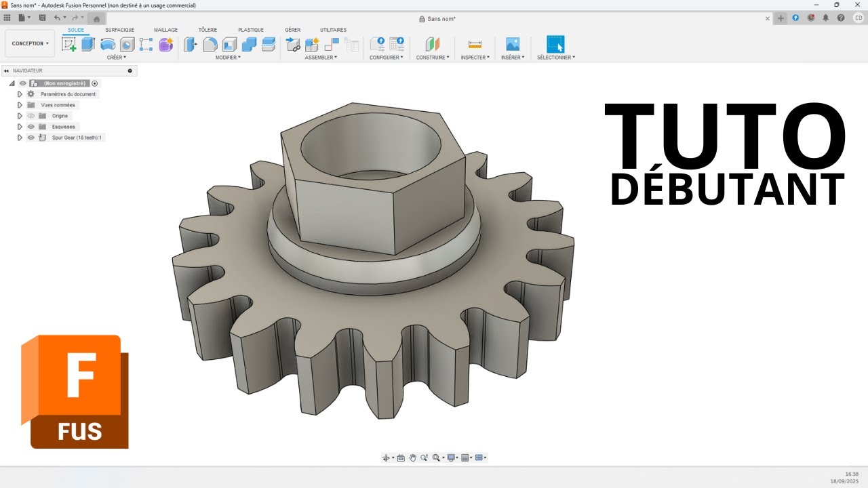Screen dimensions: 868x488
Task: Select the Pan hand tool
Action: pos(412,458)
